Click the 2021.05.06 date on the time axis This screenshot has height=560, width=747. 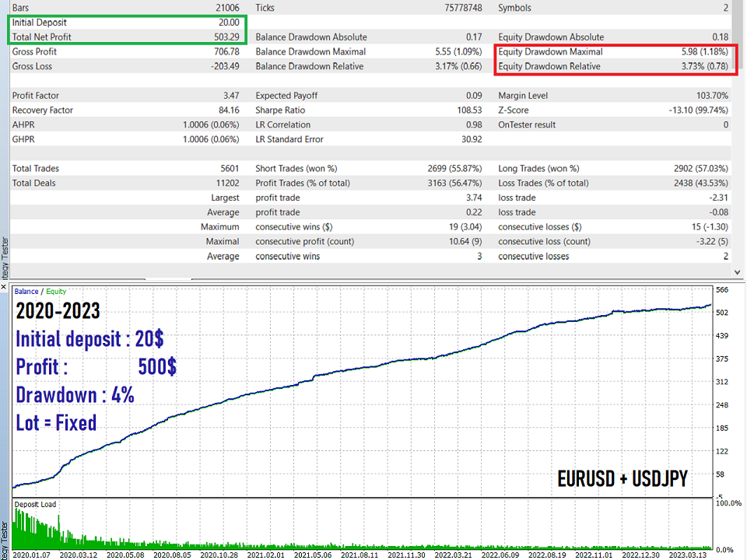click(x=313, y=555)
